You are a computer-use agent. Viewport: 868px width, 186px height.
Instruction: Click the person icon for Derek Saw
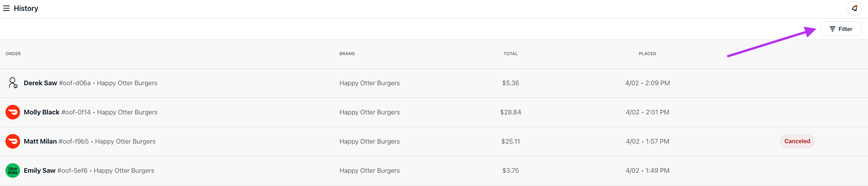(x=13, y=83)
